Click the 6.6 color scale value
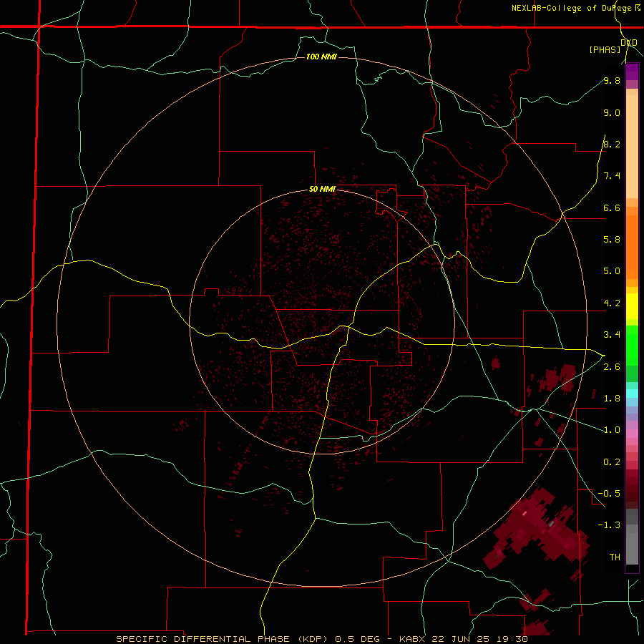 click(612, 208)
